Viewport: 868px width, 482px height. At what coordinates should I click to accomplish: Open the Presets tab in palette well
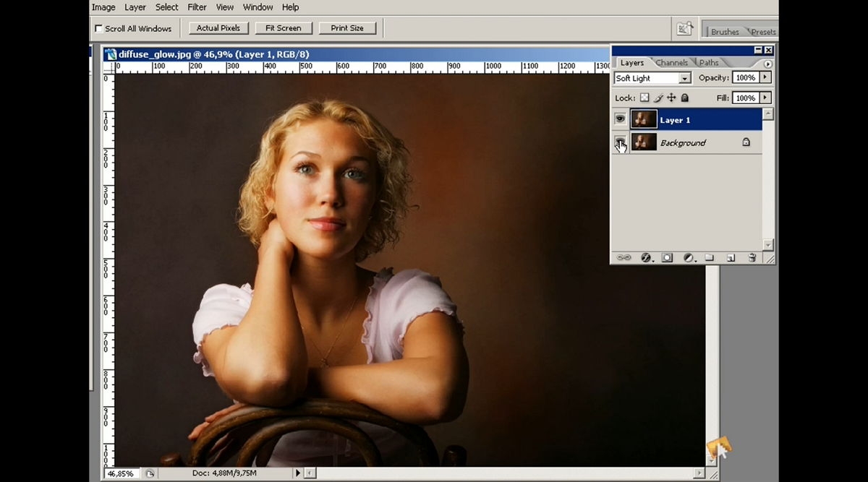click(763, 32)
